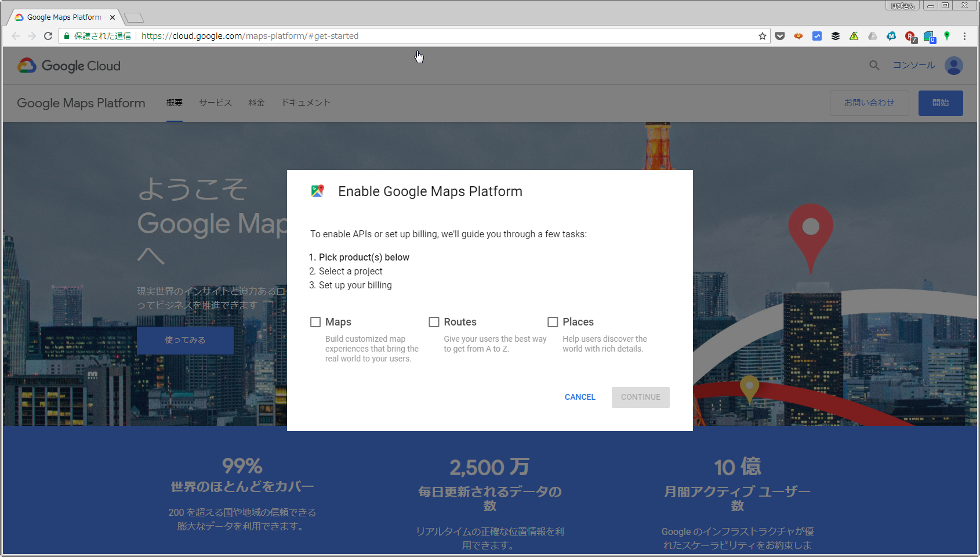The image size is (980, 557).
Task: Click the Routes checkbox label text
Action: click(x=460, y=322)
